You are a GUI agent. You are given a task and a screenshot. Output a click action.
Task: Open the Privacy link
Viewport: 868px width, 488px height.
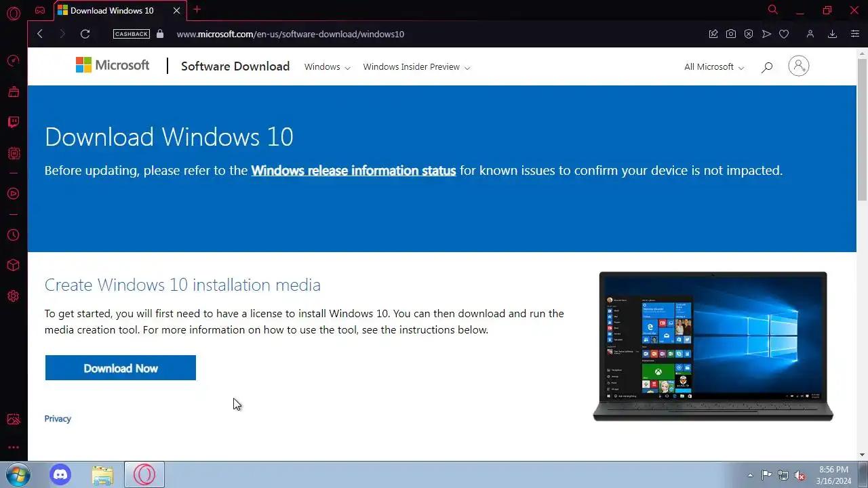click(58, 418)
